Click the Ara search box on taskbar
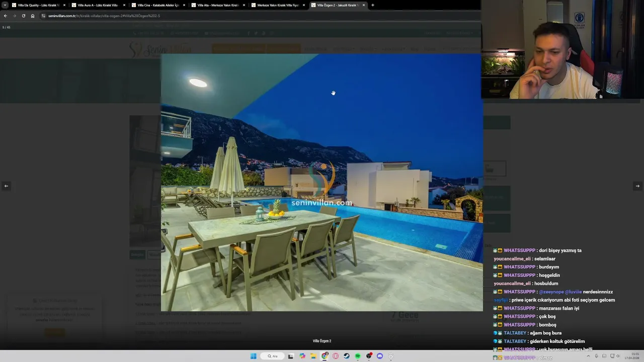This screenshot has height=362, width=644. tap(273, 356)
